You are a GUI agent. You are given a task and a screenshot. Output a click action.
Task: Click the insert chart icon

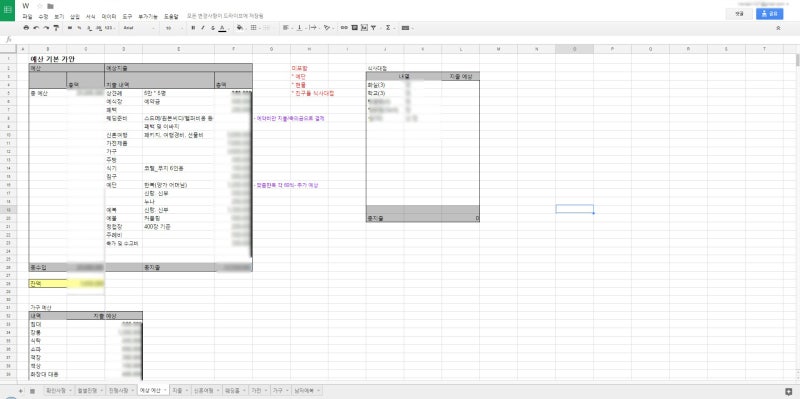364,28
